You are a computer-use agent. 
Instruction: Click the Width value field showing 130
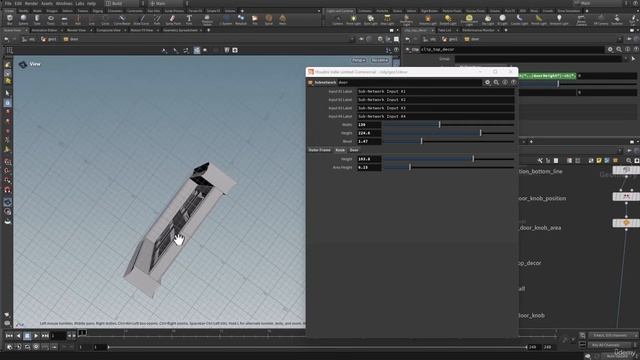369,124
